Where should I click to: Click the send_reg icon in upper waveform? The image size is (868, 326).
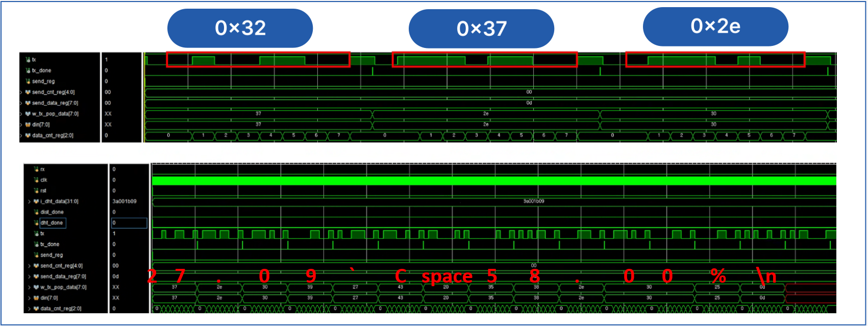click(28, 82)
